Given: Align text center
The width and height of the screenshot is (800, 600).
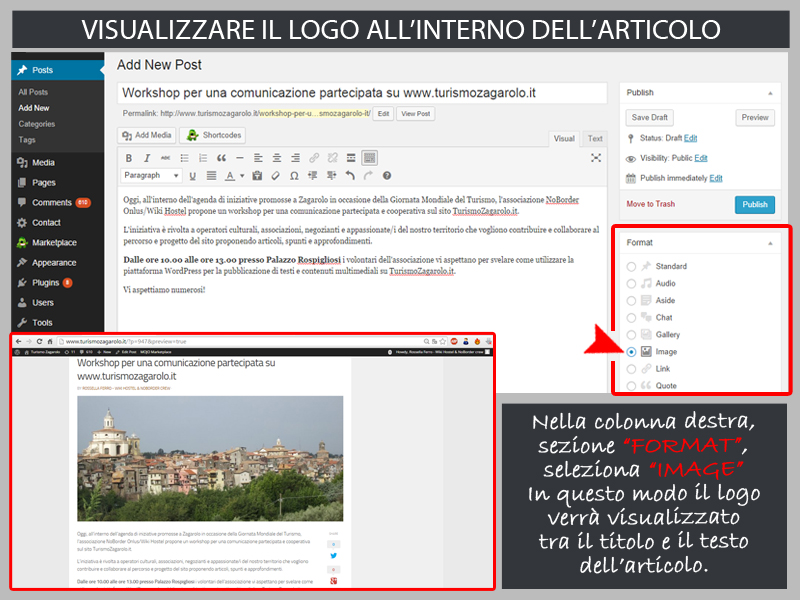Looking at the screenshot, I should click(277, 158).
